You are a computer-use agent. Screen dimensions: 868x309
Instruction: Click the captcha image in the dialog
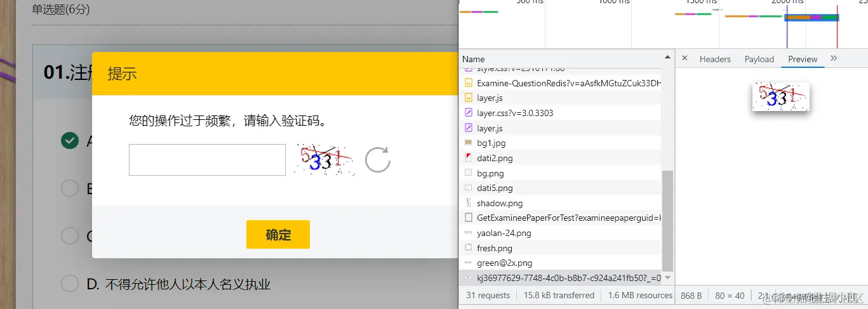(325, 159)
